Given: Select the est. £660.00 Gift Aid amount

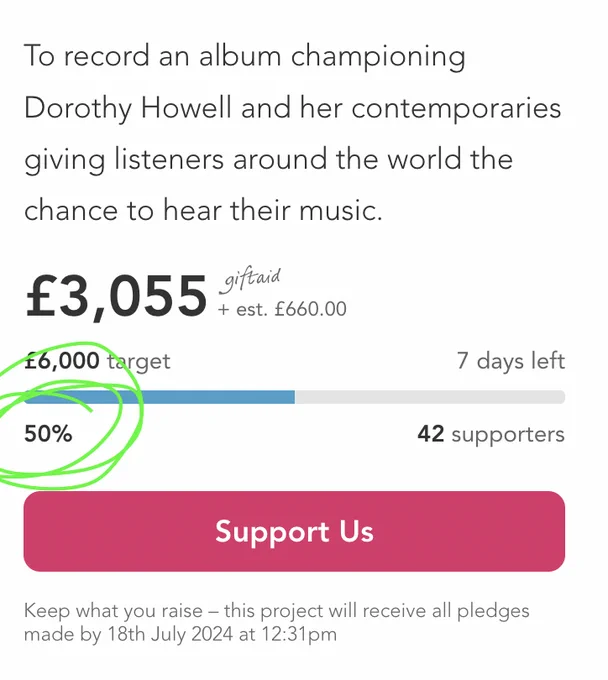Looking at the screenshot, I should tap(282, 309).
